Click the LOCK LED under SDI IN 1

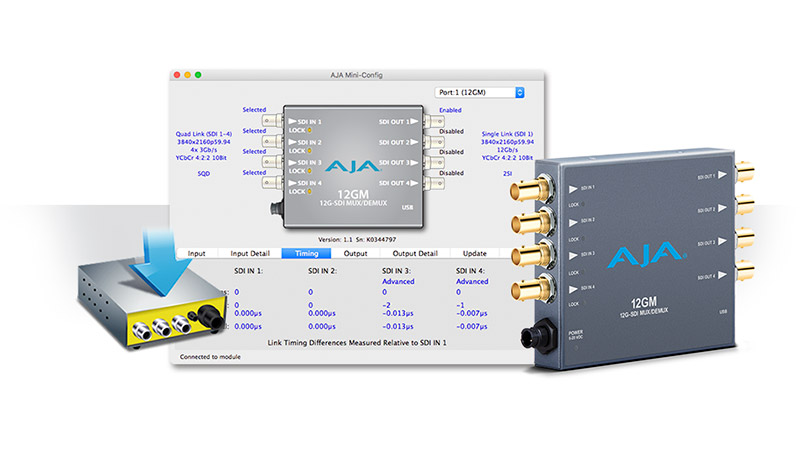click(309, 130)
